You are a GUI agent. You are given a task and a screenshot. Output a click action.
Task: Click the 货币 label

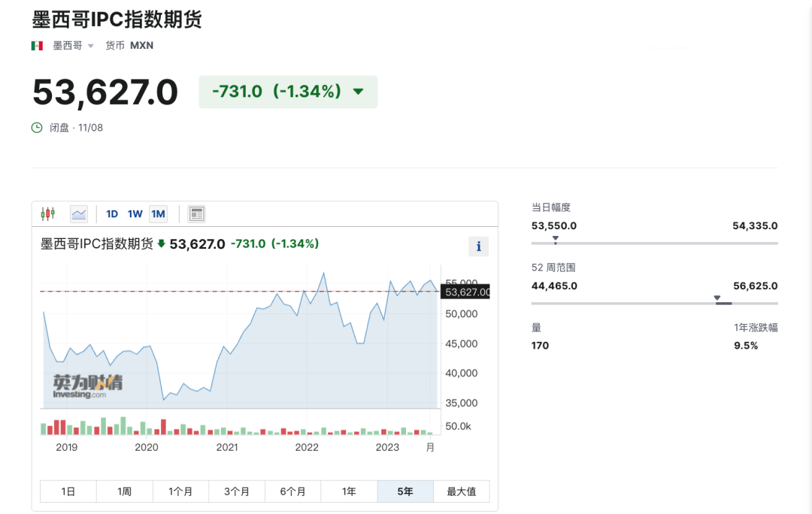pos(115,46)
